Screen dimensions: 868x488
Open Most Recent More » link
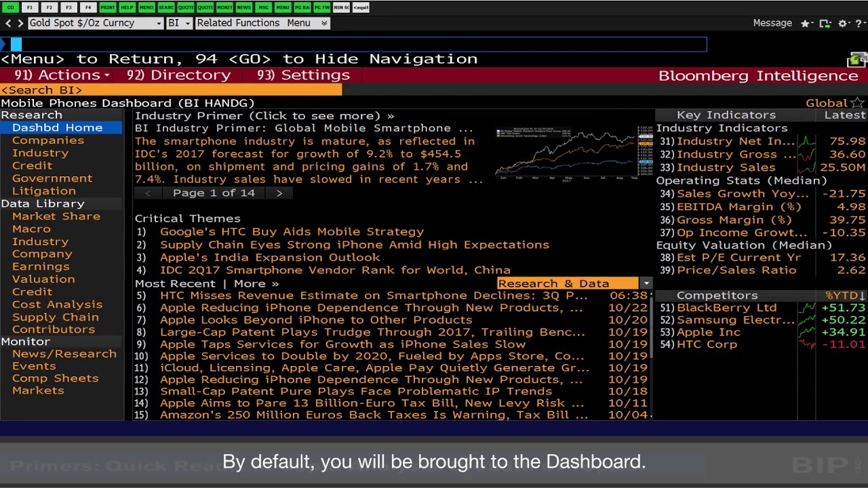(x=256, y=283)
